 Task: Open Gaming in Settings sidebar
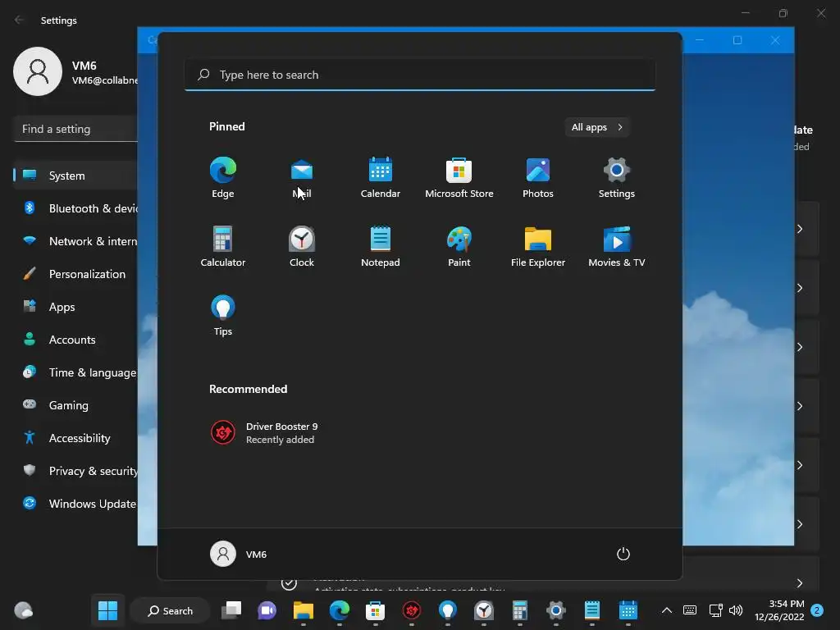75,405
